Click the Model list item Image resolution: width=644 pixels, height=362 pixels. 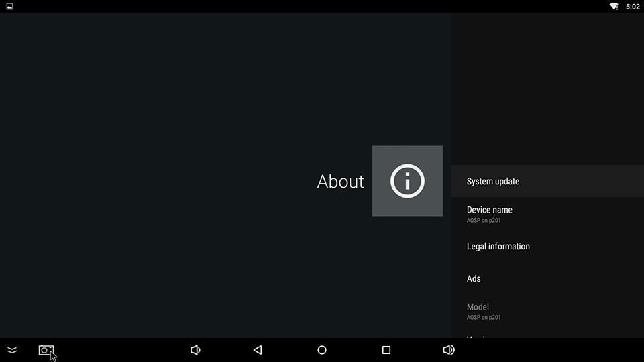[478, 307]
